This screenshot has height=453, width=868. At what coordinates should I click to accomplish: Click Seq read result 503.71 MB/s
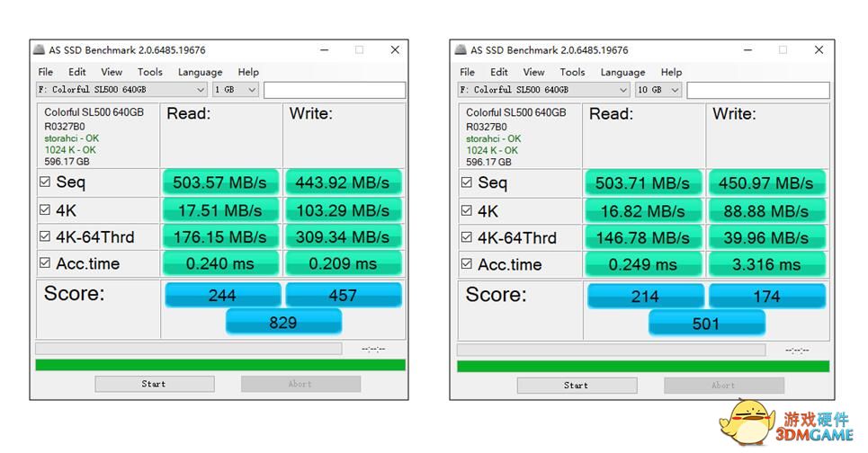click(643, 183)
